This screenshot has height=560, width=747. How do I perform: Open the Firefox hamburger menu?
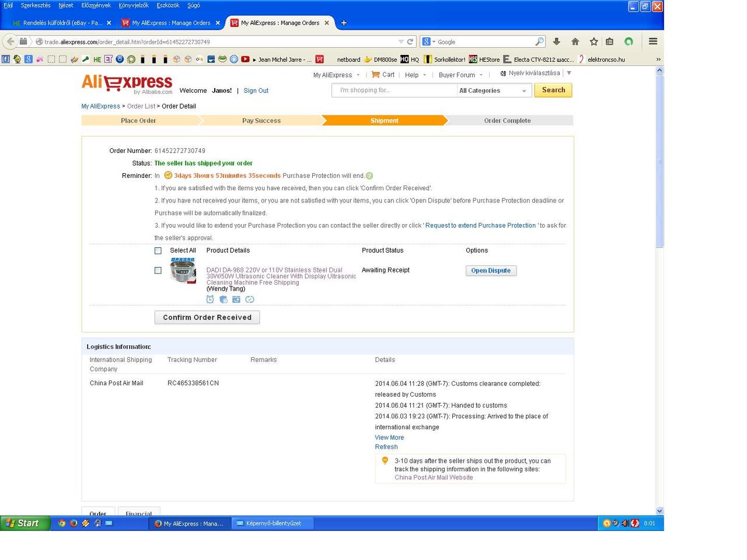click(653, 41)
